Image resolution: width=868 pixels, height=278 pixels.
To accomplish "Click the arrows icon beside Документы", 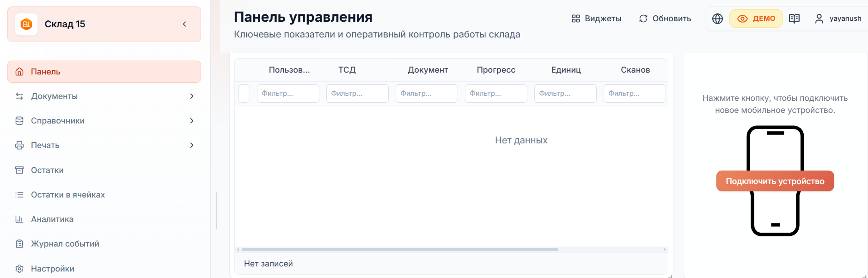I will 19,96.
